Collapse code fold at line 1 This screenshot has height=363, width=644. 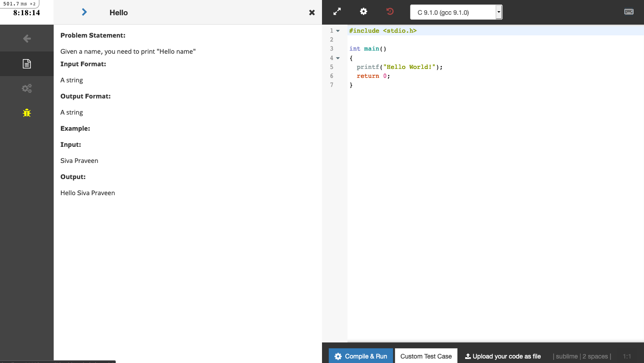338,30
